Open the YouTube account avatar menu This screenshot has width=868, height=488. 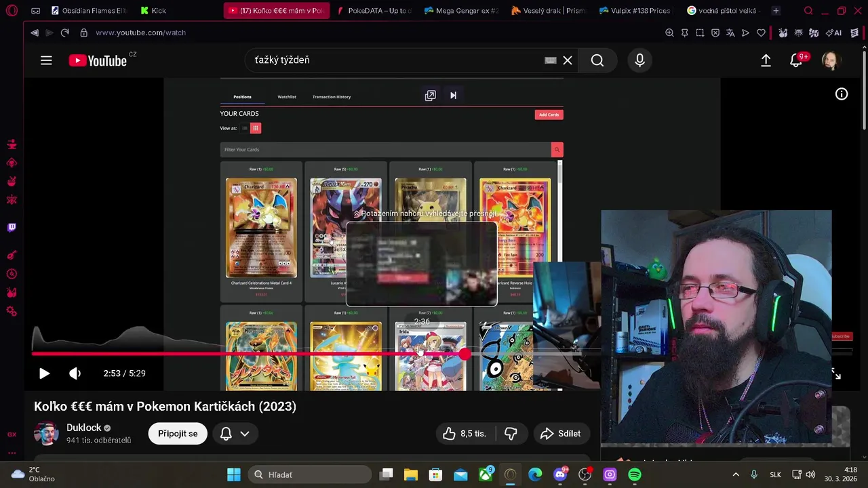[831, 60]
